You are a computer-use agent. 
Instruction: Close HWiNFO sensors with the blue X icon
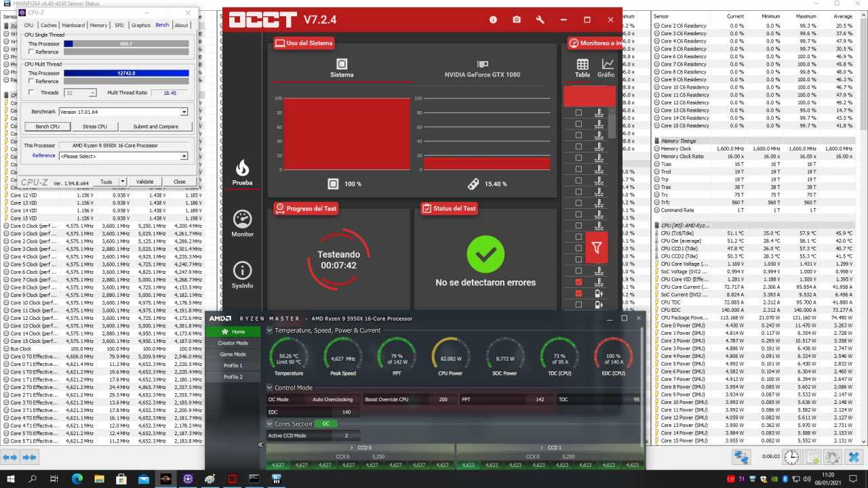coord(854,457)
